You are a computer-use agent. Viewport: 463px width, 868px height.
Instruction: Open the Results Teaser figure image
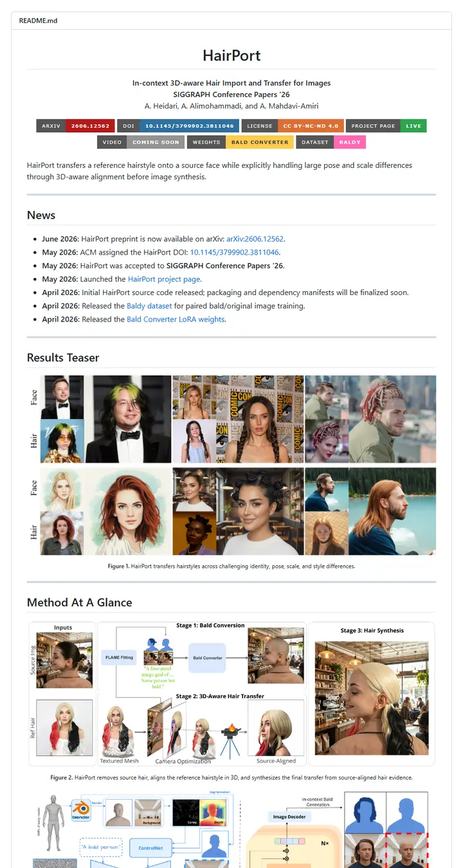coord(232,466)
